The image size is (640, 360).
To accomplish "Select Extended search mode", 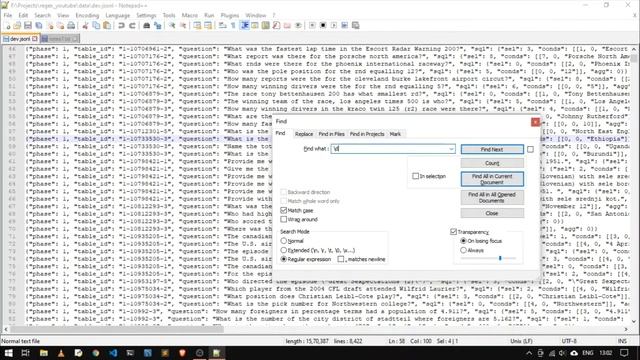I will point(284,250).
